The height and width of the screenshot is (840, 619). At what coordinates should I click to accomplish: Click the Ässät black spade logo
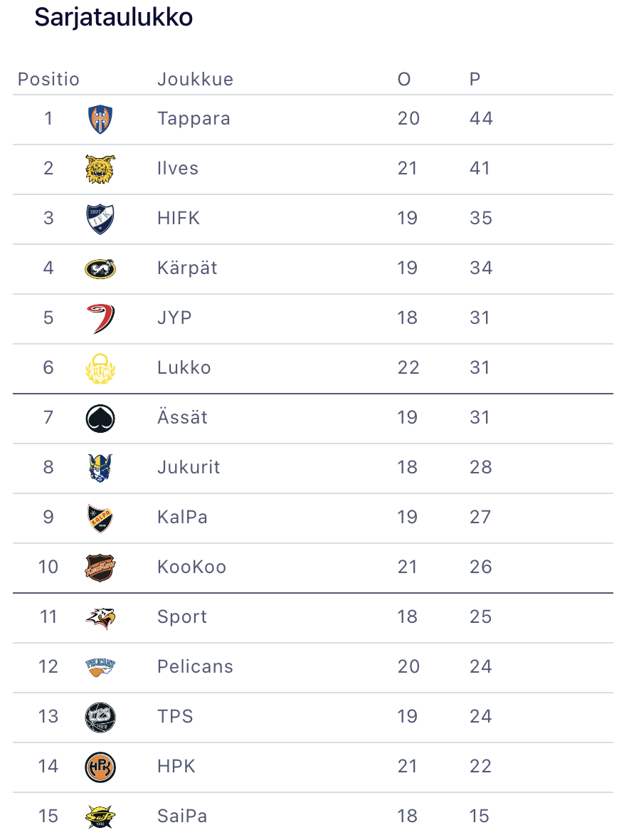[x=100, y=418]
